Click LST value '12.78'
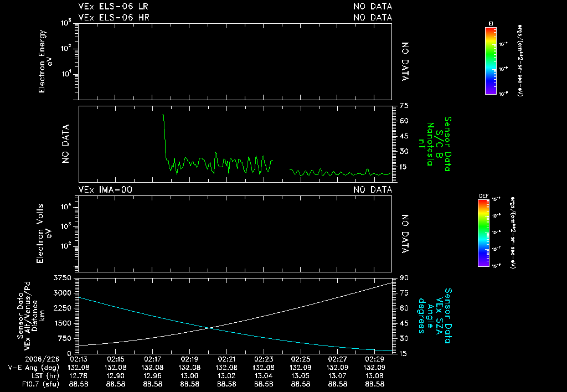 [x=79, y=376]
